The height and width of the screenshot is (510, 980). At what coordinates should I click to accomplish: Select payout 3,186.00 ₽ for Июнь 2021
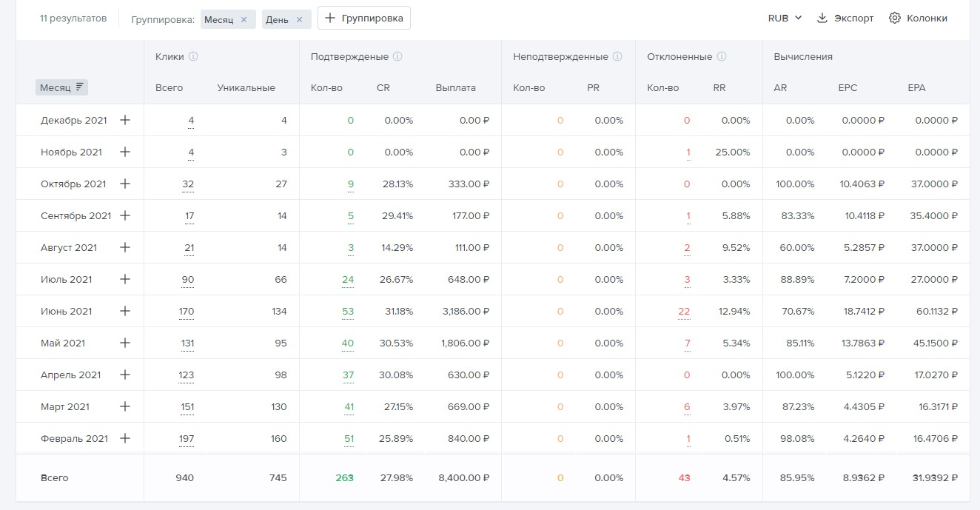click(x=465, y=311)
